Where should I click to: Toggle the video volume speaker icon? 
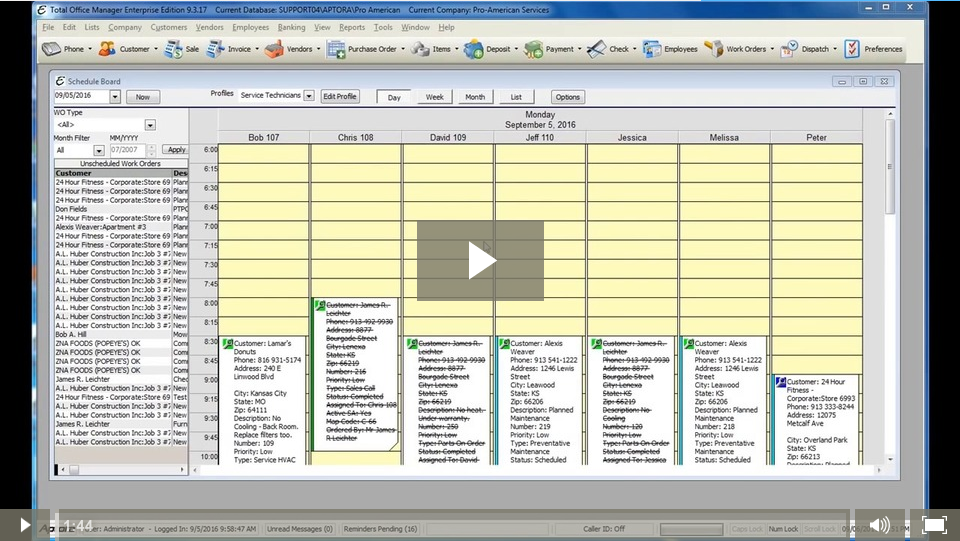click(879, 525)
